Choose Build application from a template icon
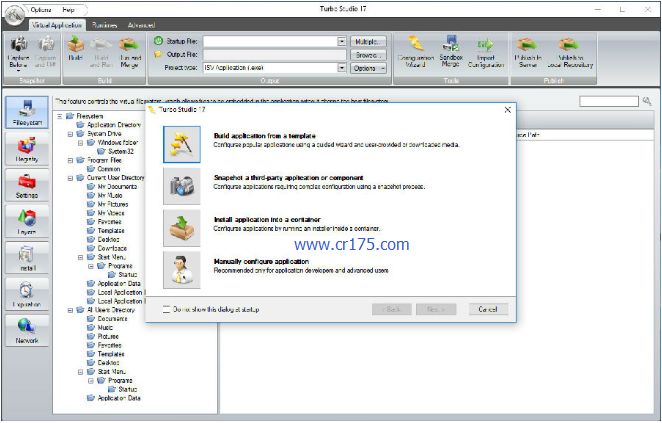The height and width of the screenshot is (423, 662). 182,144
